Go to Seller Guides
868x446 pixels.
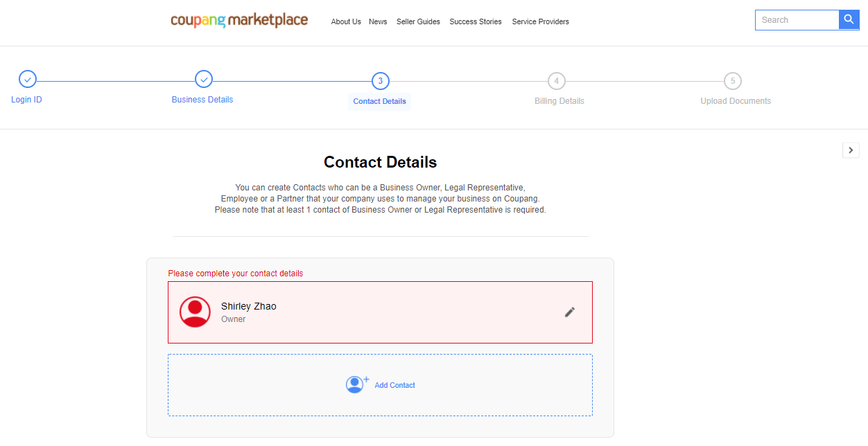[418, 21]
